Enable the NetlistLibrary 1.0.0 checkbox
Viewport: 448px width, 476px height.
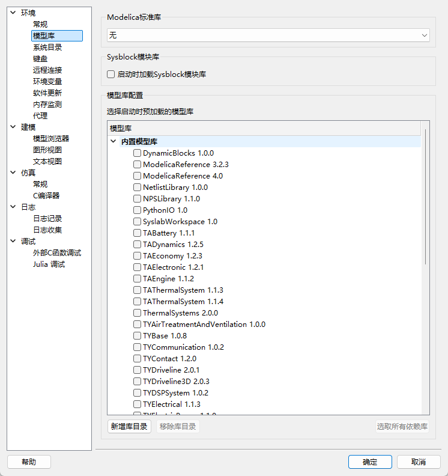pos(137,188)
